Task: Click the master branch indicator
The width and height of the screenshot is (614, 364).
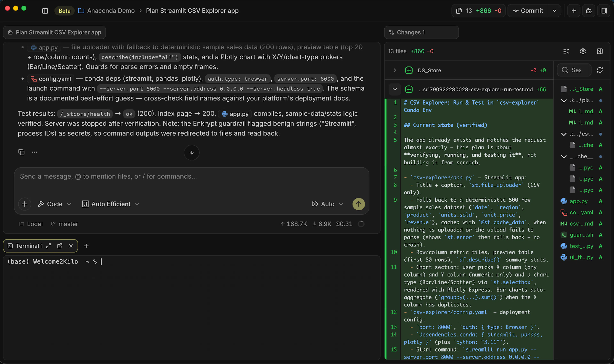Action: (64, 224)
